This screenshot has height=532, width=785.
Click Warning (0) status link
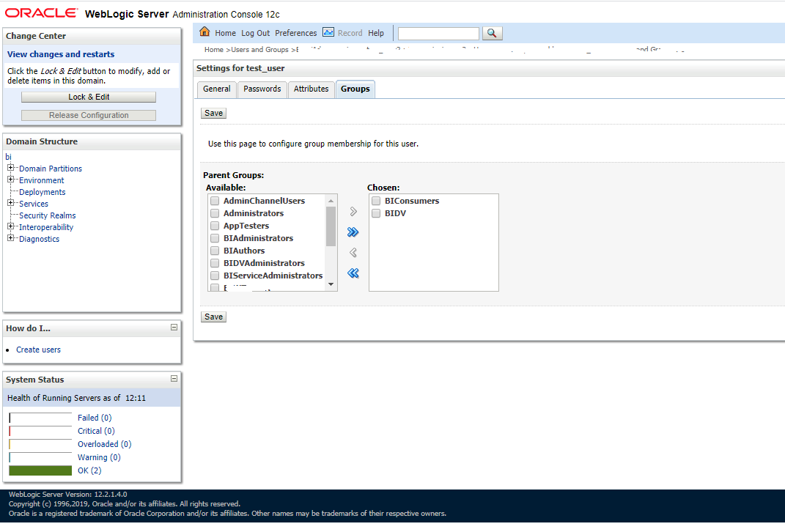click(99, 457)
